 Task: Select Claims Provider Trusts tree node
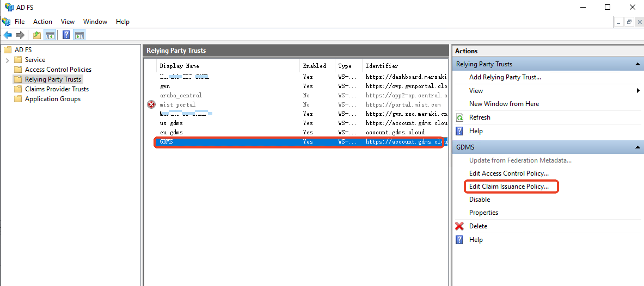57,89
